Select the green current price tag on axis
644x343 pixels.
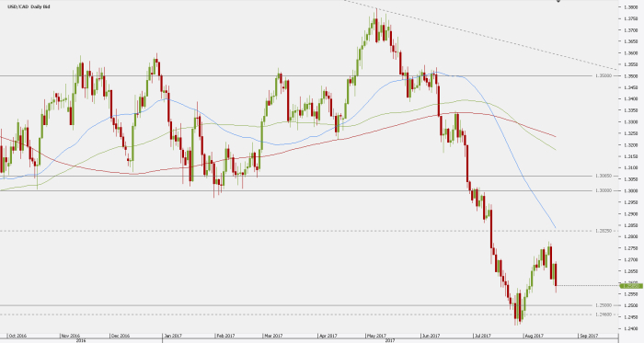click(631, 286)
